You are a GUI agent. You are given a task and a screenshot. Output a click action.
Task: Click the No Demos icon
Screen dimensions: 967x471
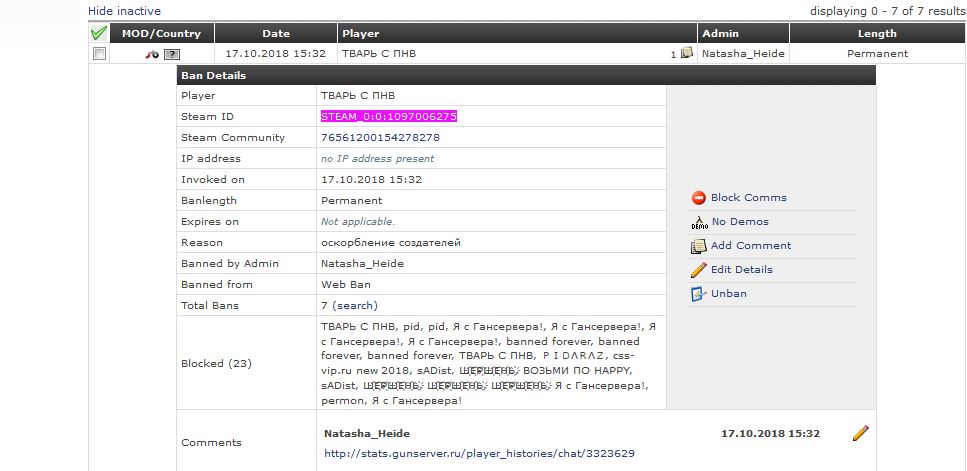698,222
